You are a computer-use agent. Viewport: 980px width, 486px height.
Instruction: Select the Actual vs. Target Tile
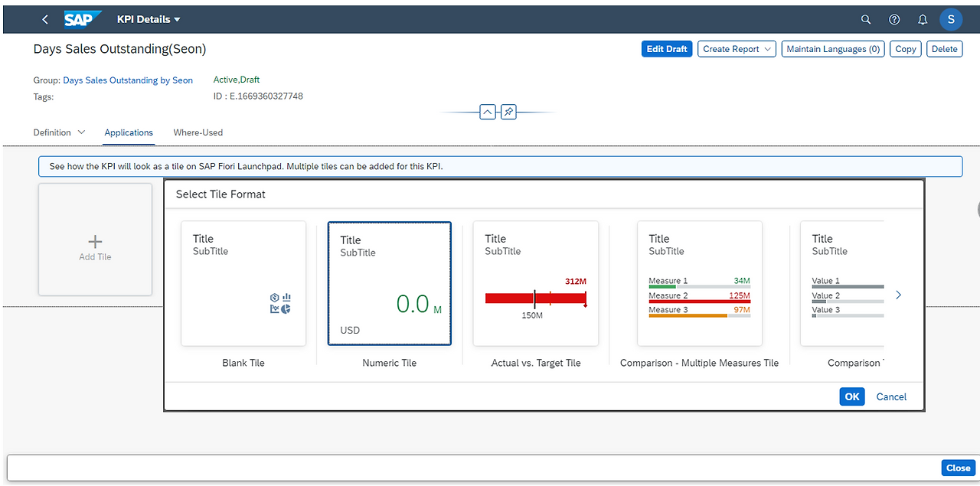coord(536,284)
